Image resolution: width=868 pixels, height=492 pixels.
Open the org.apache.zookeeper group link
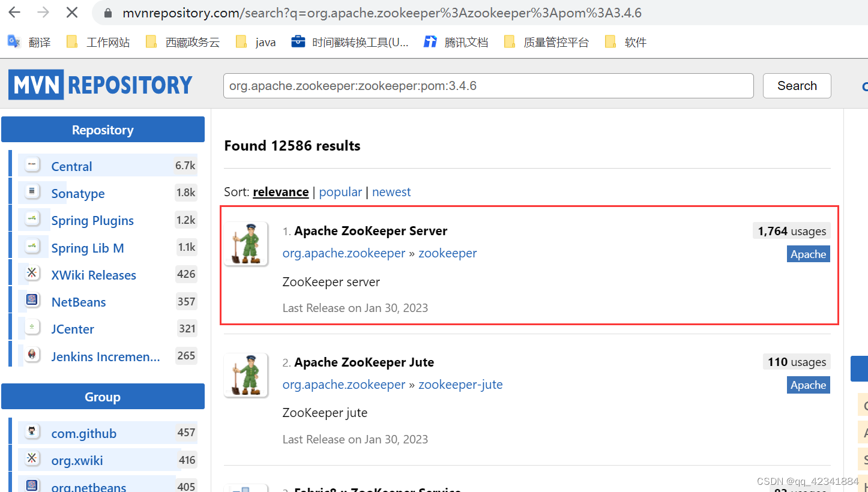point(343,253)
